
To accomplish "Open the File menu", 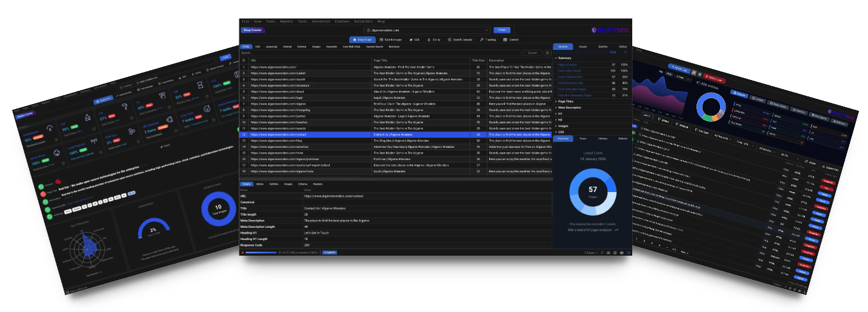I will pos(245,21).
